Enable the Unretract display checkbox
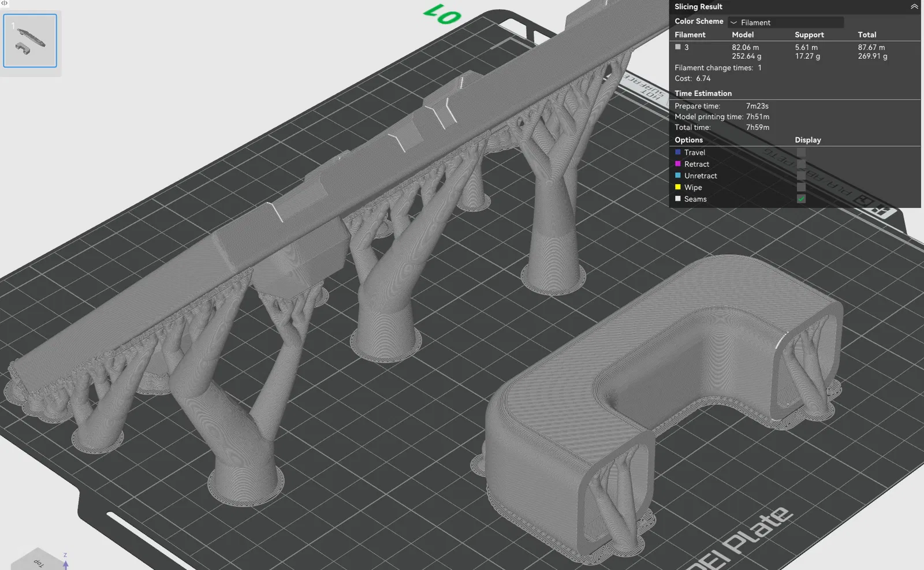Screen dimensions: 924x570 pos(801,176)
